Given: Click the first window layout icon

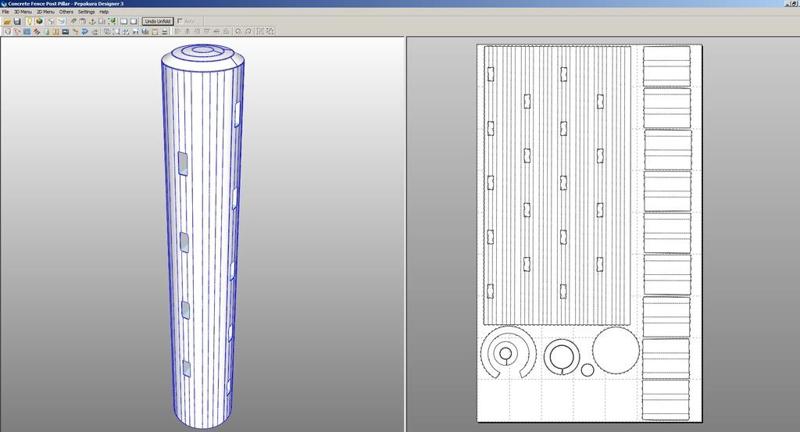Looking at the screenshot, I should pyautogui.click(x=123, y=21).
